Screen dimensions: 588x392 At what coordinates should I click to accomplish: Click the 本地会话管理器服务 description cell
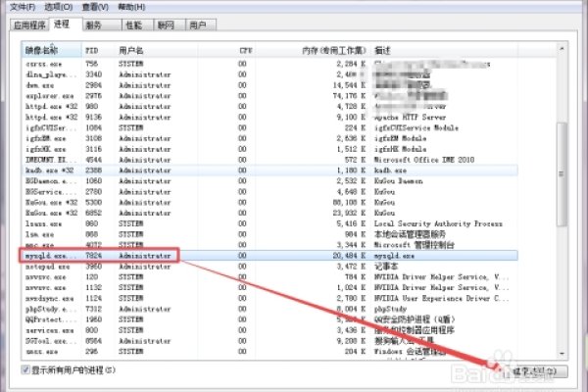point(410,234)
